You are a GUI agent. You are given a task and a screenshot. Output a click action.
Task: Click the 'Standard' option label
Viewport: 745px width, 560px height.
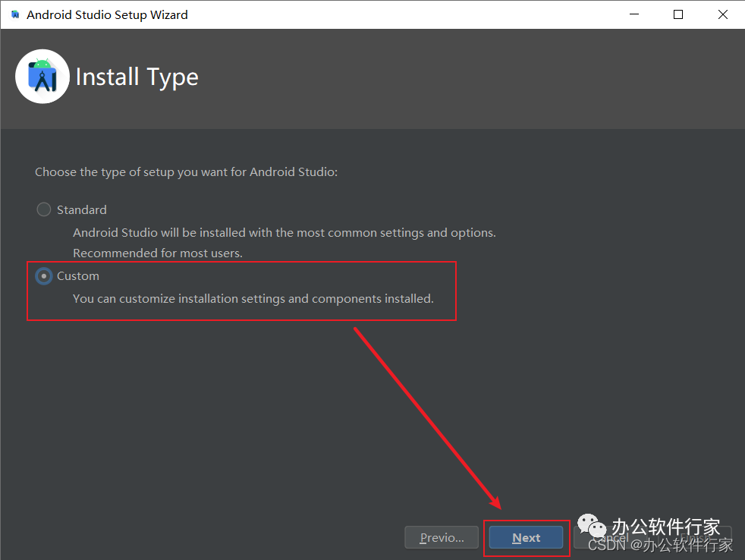(82, 209)
